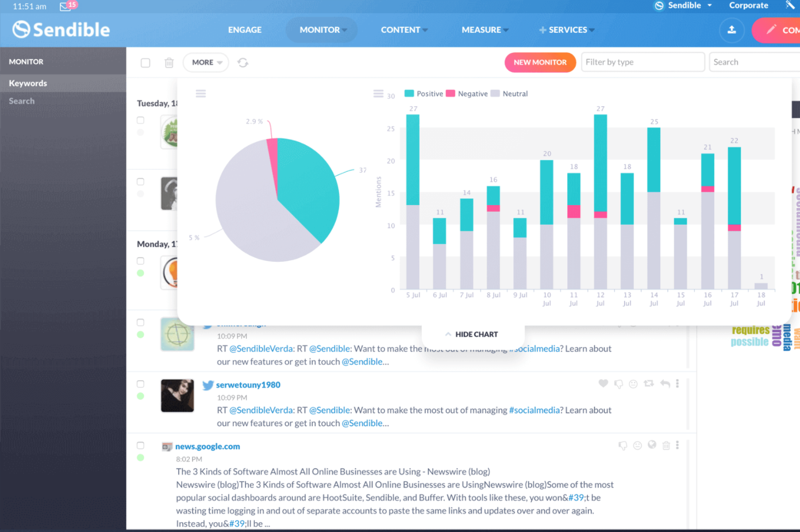This screenshot has width=800, height=532.
Task: Click the plus icon beside Services
Action: 543,30
